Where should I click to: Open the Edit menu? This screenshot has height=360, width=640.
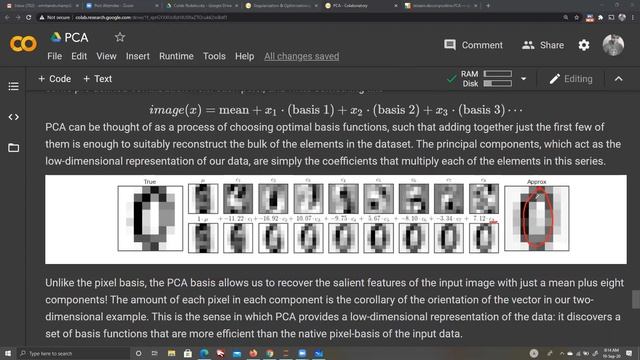point(79,56)
